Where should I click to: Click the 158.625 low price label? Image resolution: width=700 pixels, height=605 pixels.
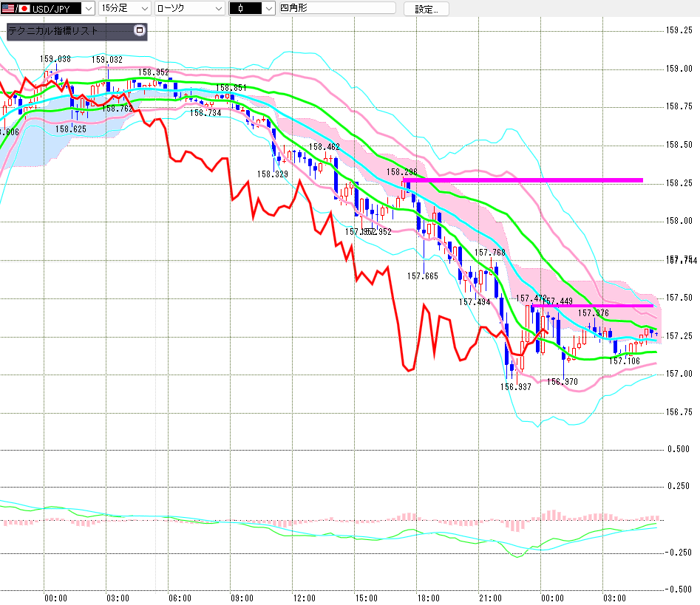[x=71, y=129]
